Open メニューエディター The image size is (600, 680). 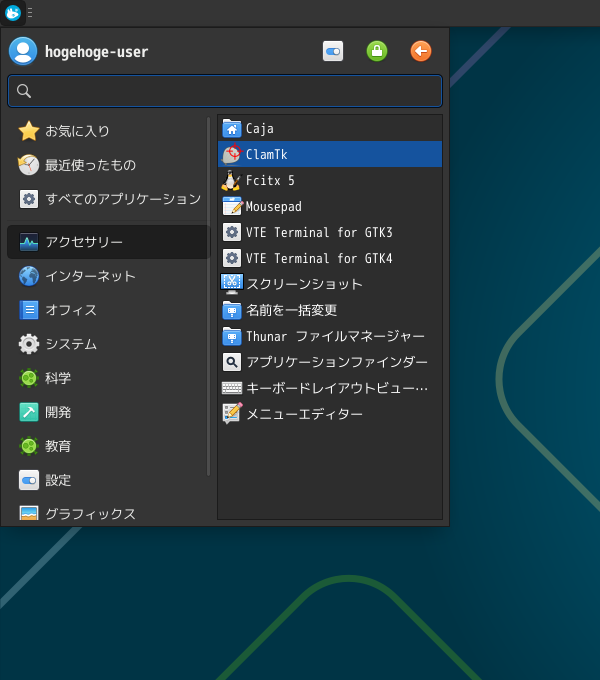330,414
